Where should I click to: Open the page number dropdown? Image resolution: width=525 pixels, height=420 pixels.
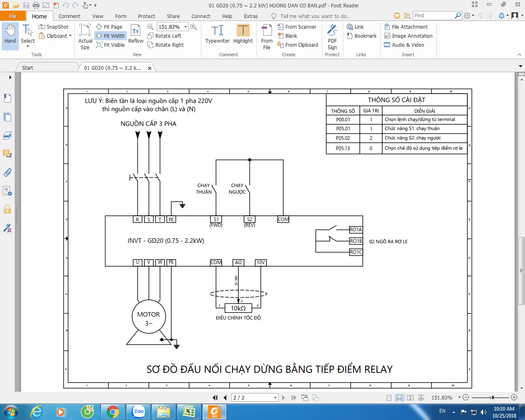coord(275,397)
